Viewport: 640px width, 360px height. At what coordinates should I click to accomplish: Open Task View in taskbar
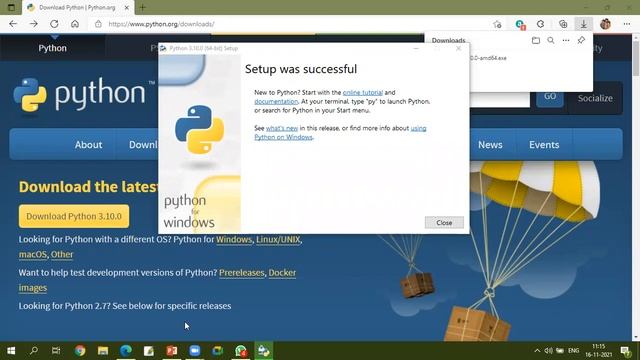tap(56, 351)
